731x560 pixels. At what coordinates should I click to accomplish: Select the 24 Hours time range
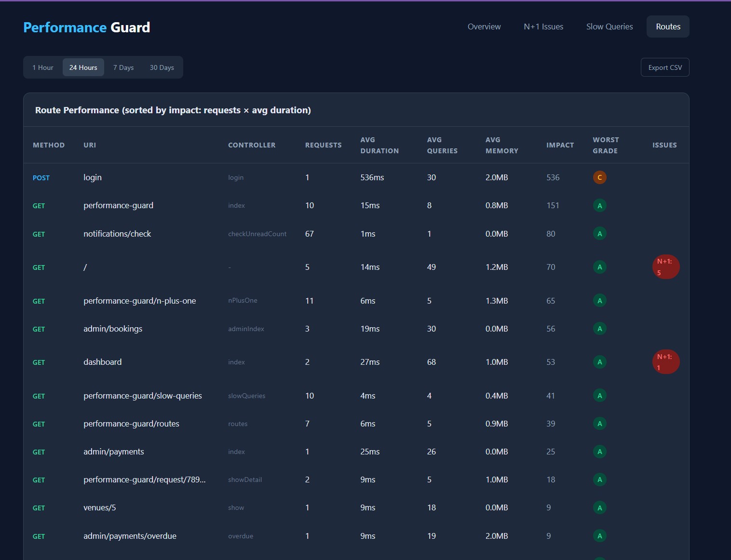pyautogui.click(x=83, y=67)
